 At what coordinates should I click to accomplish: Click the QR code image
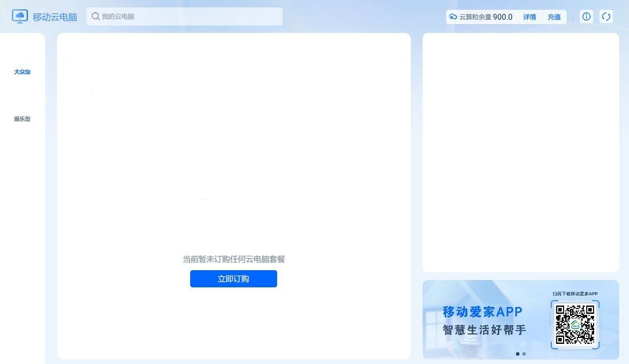tap(575, 325)
